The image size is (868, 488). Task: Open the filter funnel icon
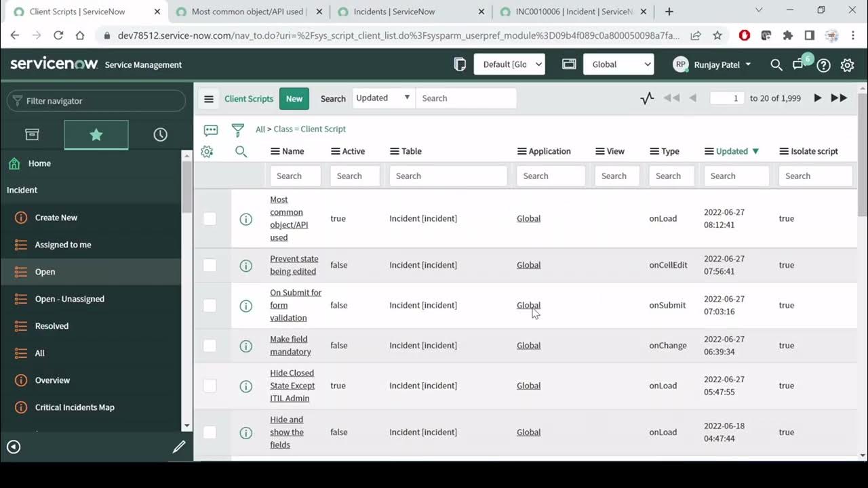tap(237, 130)
